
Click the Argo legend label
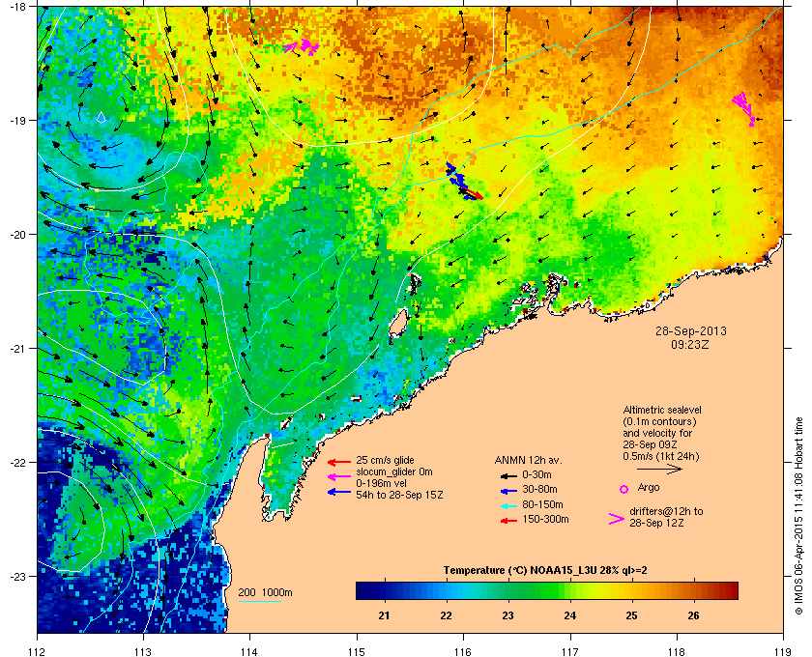(x=649, y=488)
